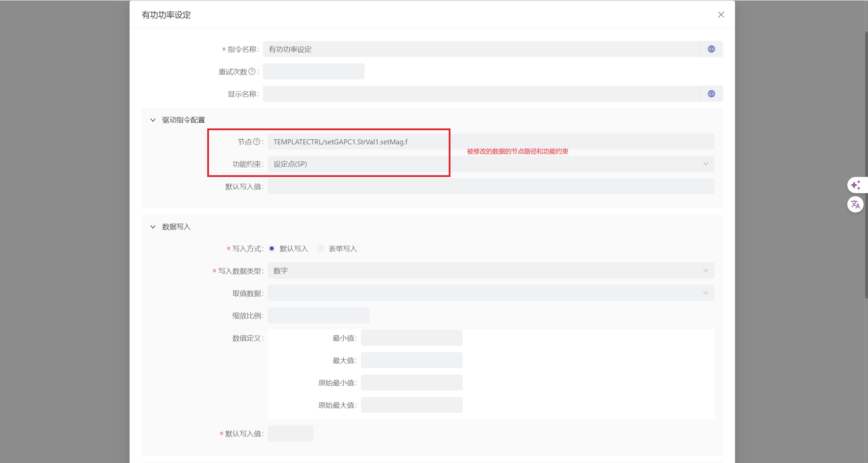Focus the 最小值 input field
868x463 pixels.
pos(412,338)
